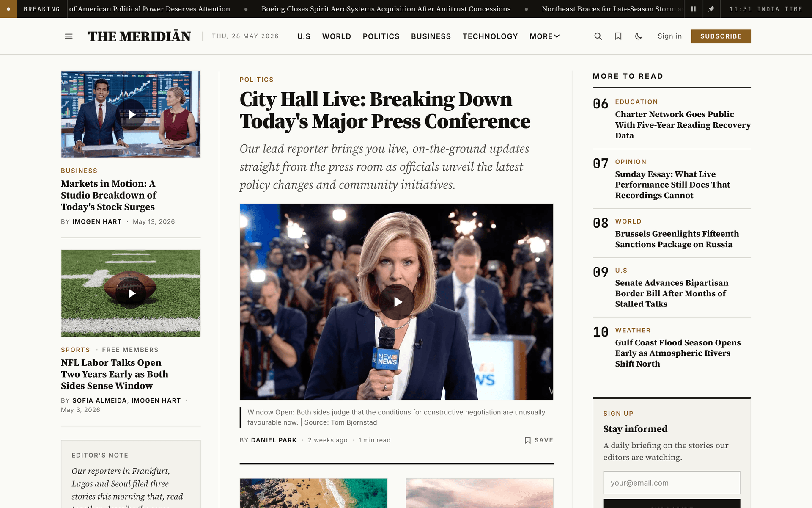The width and height of the screenshot is (812, 508).
Task: Select the BUSINESS nav item
Action: click(431, 36)
